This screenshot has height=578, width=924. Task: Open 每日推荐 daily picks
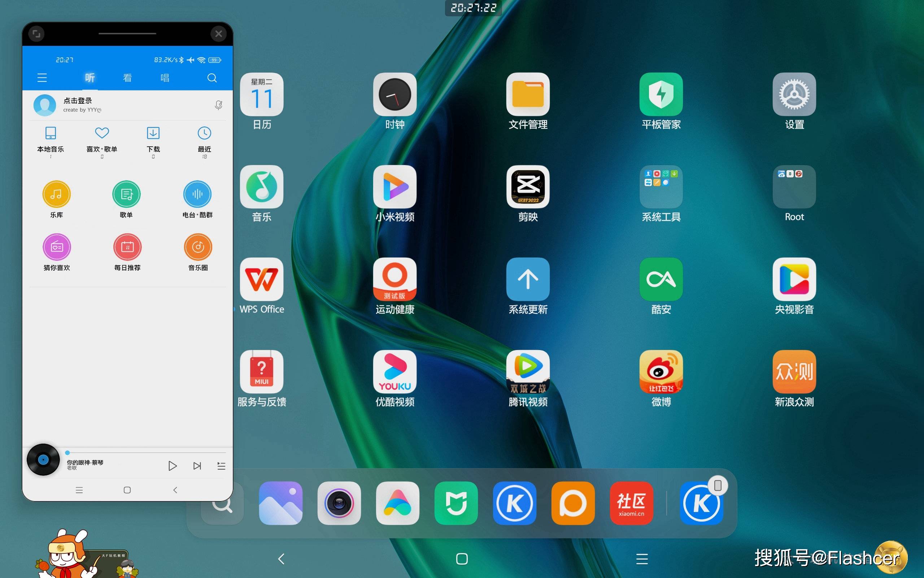point(127,252)
